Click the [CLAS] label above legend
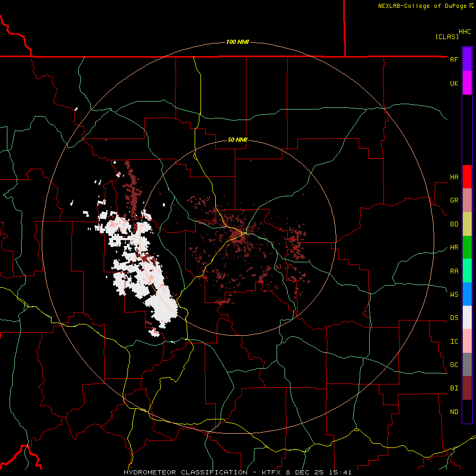476x476 pixels. point(447,36)
